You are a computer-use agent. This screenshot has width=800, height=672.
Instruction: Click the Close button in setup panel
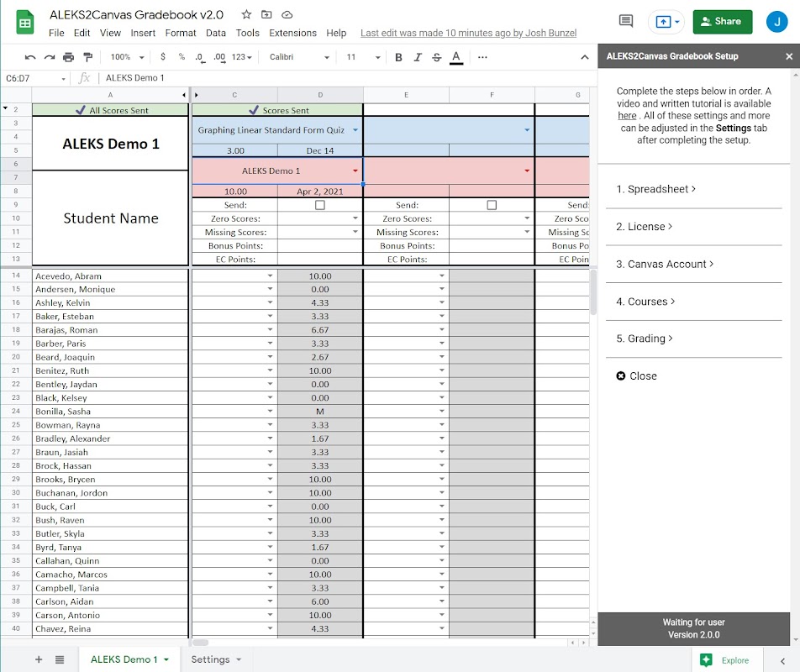coord(636,376)
